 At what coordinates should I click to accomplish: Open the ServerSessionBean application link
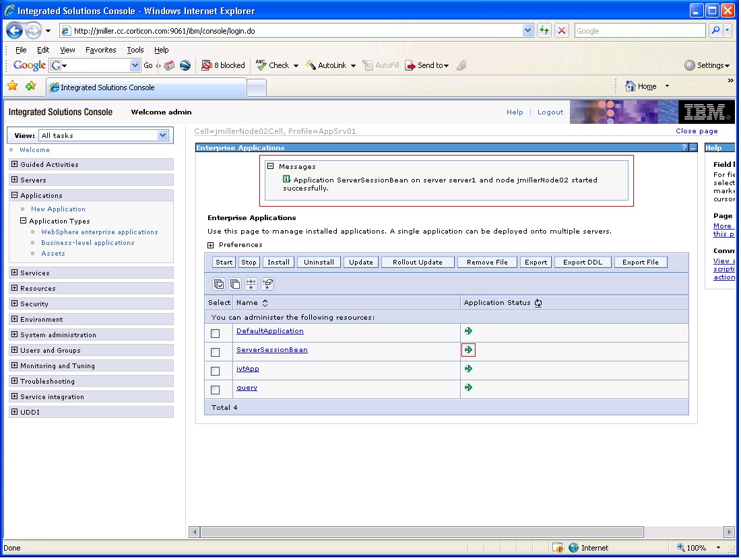[x=271, y=350]
